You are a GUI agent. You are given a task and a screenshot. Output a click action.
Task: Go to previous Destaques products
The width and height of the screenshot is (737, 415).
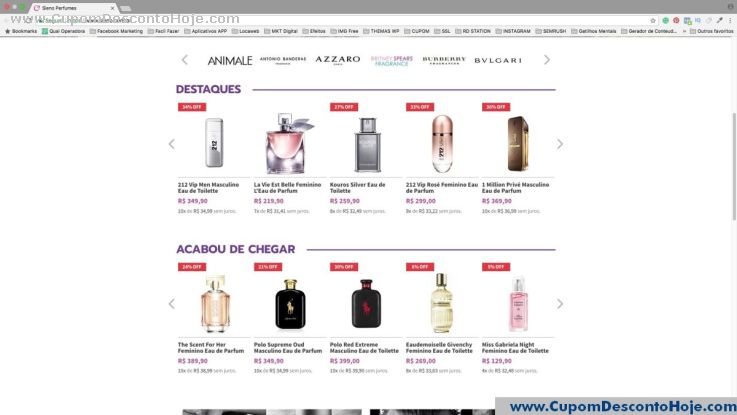tap(172, 144)
